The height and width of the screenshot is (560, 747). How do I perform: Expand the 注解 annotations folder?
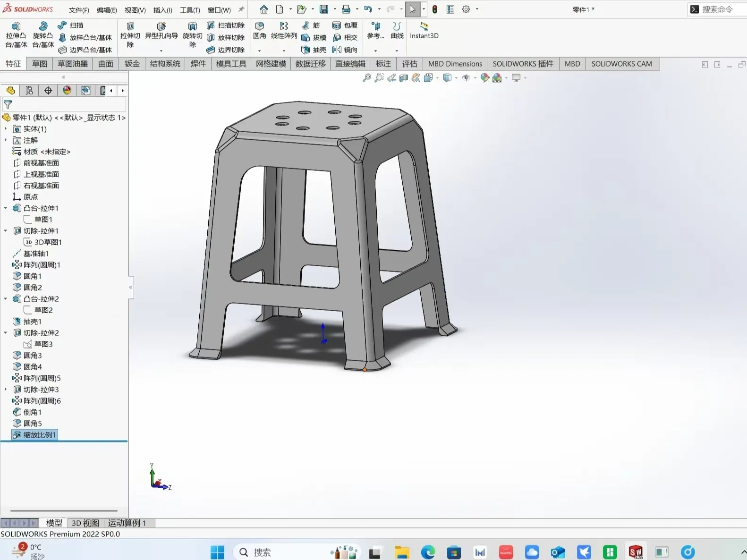(x=6, y=140)
